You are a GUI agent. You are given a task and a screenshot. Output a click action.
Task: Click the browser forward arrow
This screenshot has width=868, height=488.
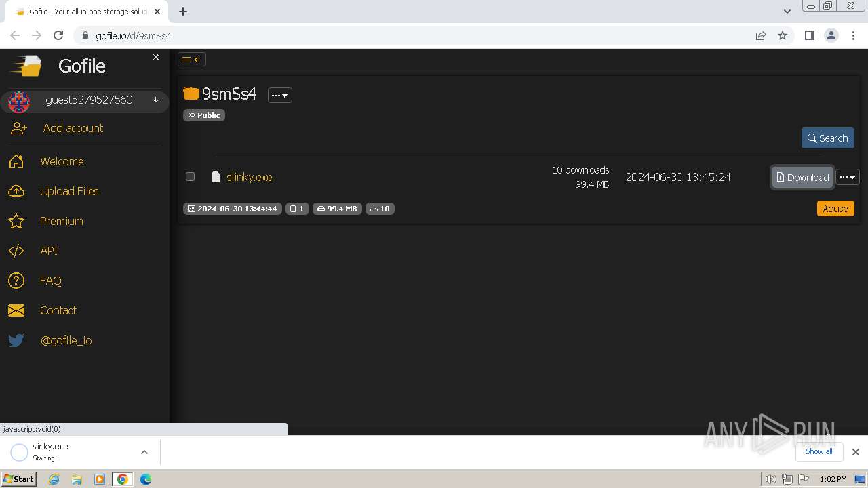pos(37,35)
